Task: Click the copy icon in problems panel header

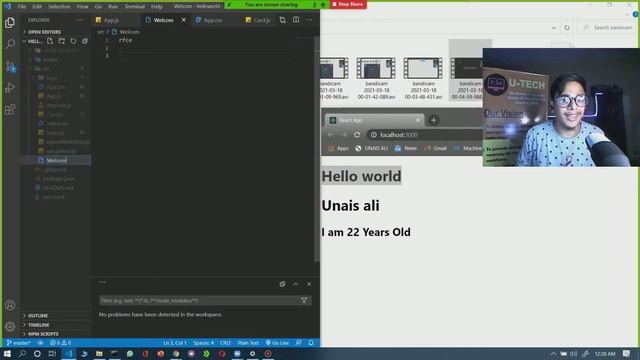Action: 282,284
